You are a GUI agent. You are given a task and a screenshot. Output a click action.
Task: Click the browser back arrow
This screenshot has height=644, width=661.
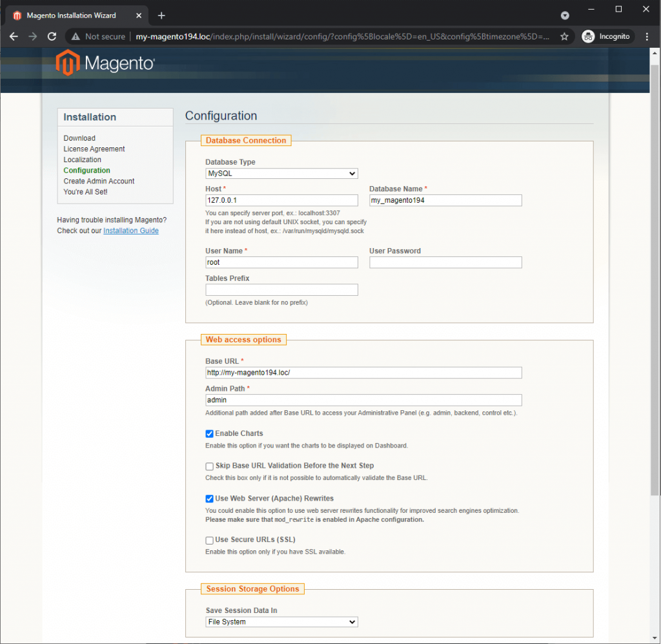point(14,37)
